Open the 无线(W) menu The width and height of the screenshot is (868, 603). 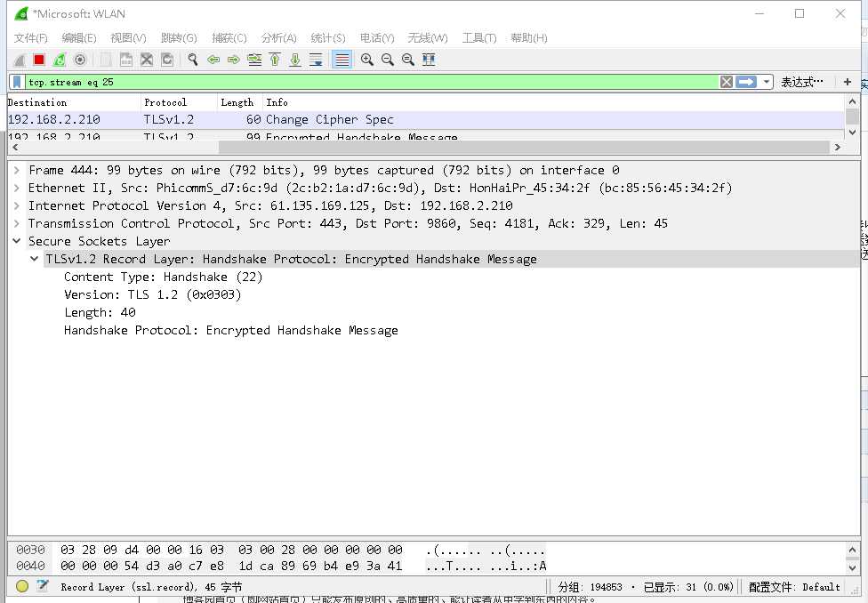pos(428,37)
